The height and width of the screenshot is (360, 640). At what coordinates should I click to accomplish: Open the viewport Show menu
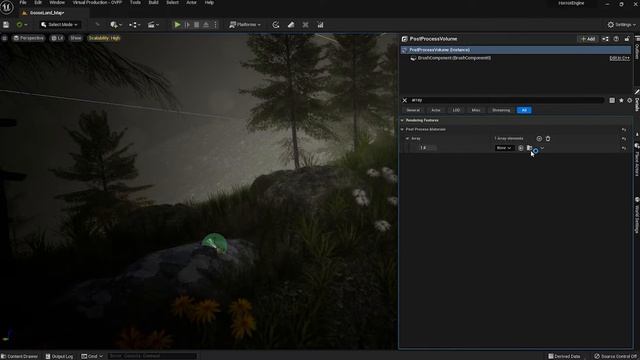click(x=76, y=38)
